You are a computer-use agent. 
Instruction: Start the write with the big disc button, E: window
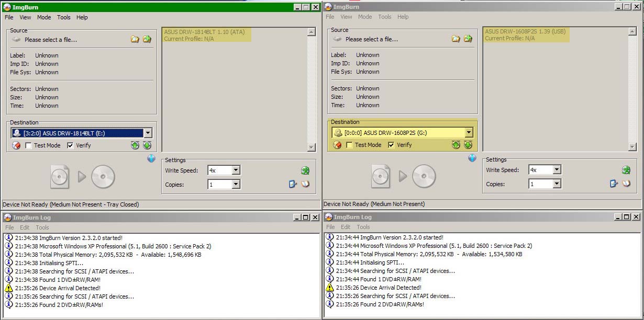103,177
